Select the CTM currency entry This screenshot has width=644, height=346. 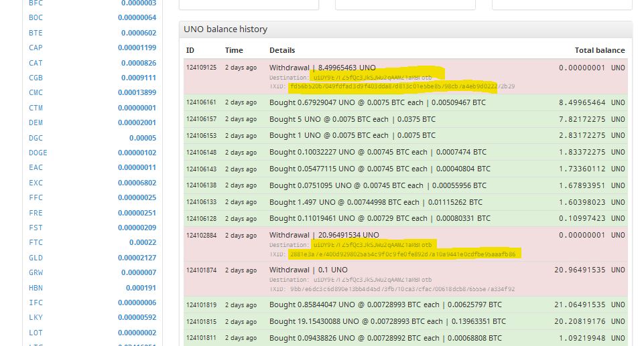pos(36,108)
